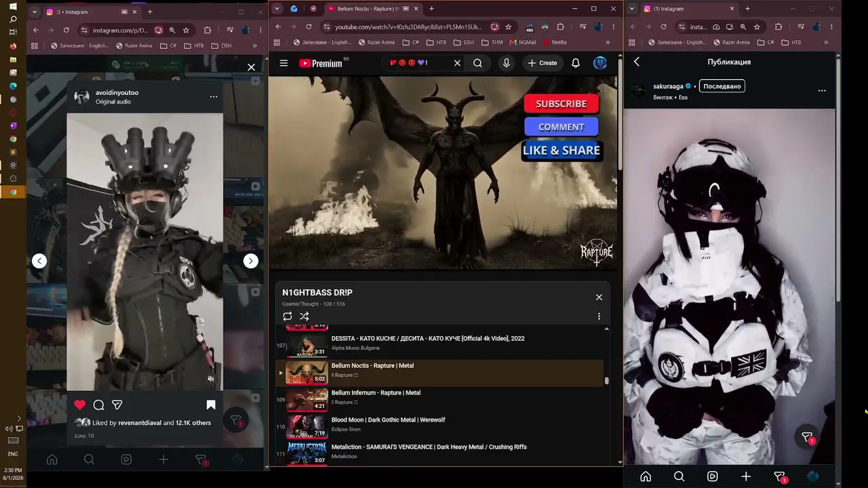Start voice search with the microphone
Screen dimensions: 868x488
tap(506, 63)
